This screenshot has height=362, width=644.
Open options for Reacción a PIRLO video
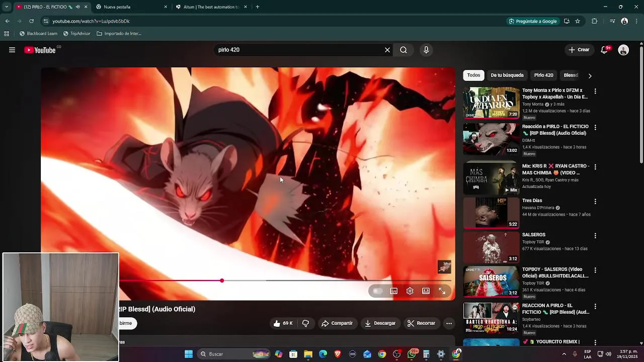point(595,128)
